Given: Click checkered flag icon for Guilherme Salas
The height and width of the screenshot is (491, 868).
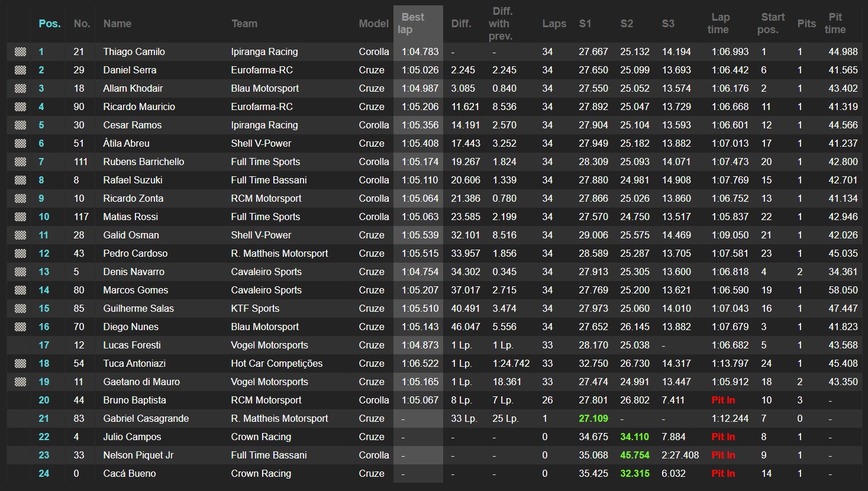Looking at the screenshot, I should [x=20, y=309].
